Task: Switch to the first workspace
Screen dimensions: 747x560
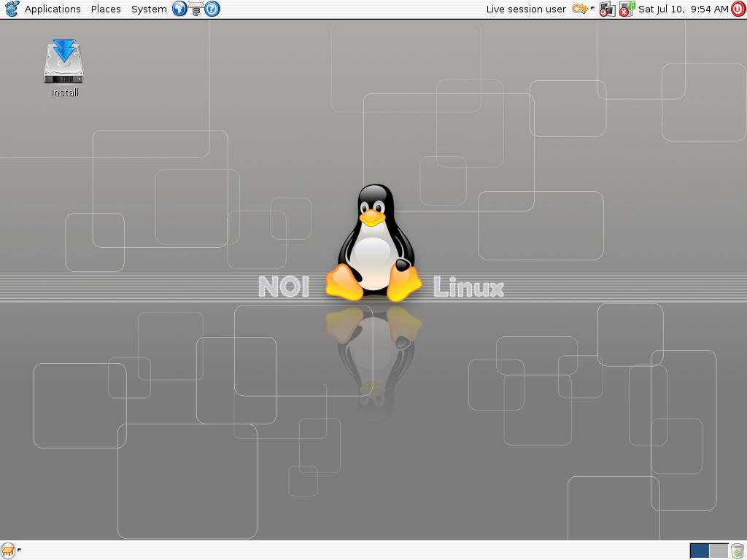Action: (x=700, y=551)
